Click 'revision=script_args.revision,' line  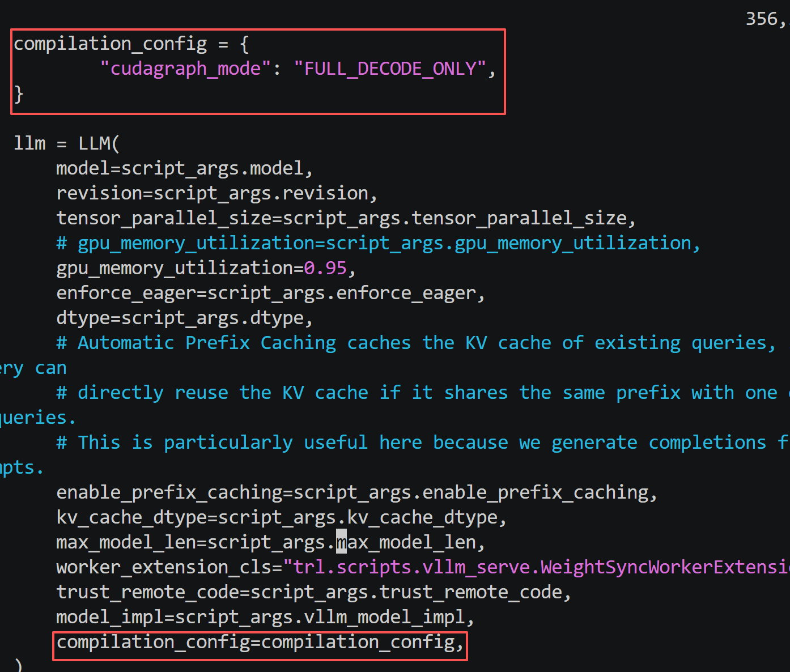[216, 193]
